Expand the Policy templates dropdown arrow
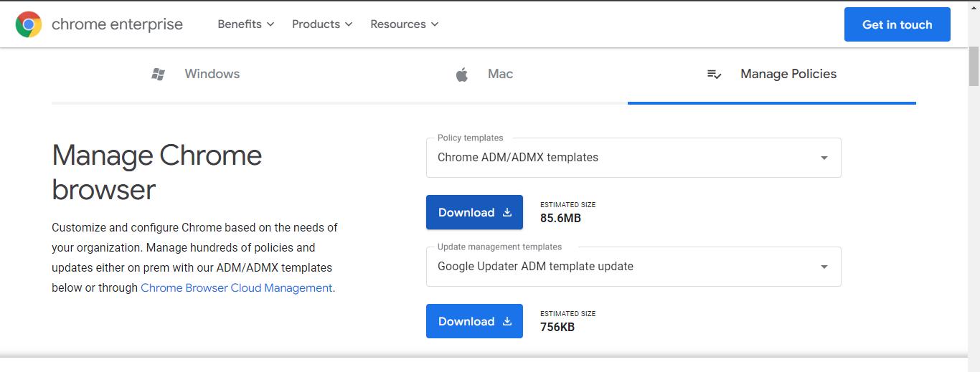The image size is (980, 372). [824, 158]
